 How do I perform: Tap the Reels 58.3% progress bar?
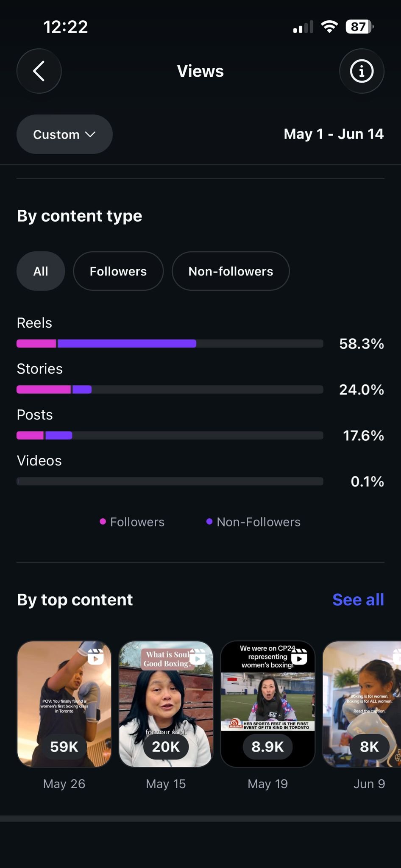pyautogui.click(x=170, y=343)
